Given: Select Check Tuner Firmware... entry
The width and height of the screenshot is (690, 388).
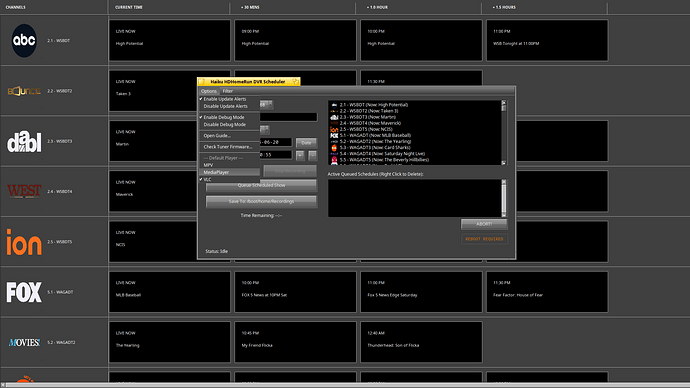Looking at the screenshot, I should coord(228,147).
